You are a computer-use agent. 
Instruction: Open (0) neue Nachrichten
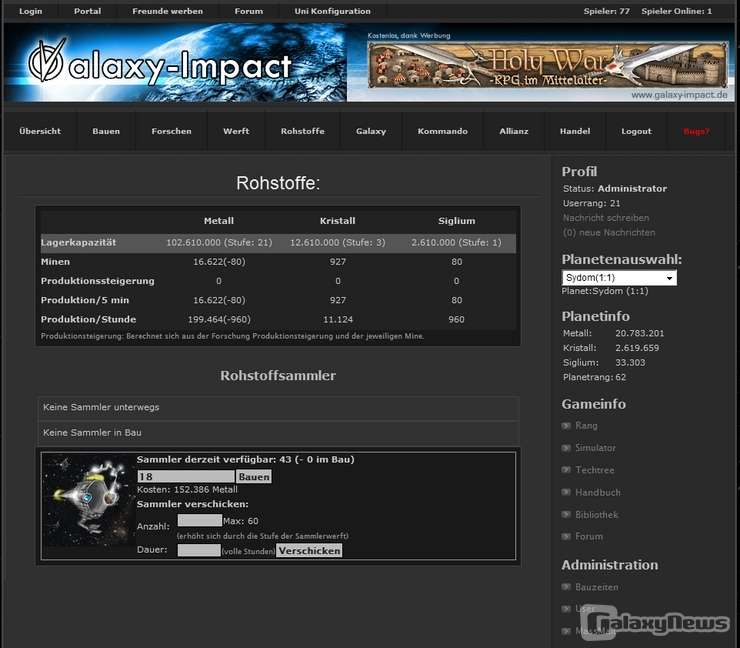[x=609, y=233]
